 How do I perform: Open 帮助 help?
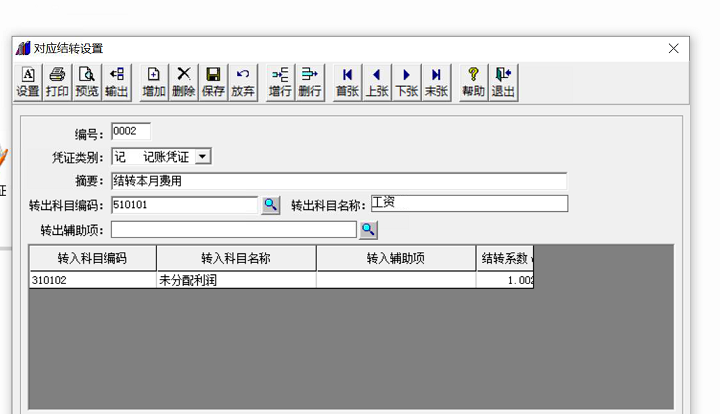coord(473,82)
